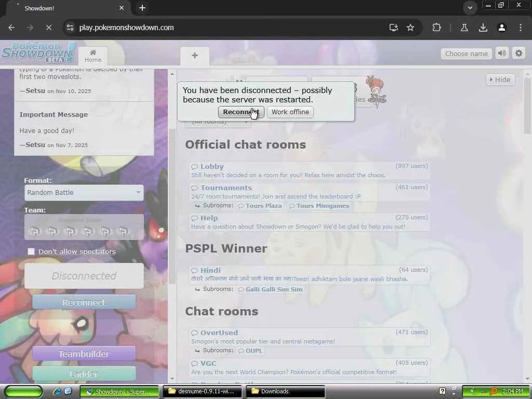Click the left panel scroll down arrow
The image size is (532, 399).
pyautogui.click(x=172, y=379)
